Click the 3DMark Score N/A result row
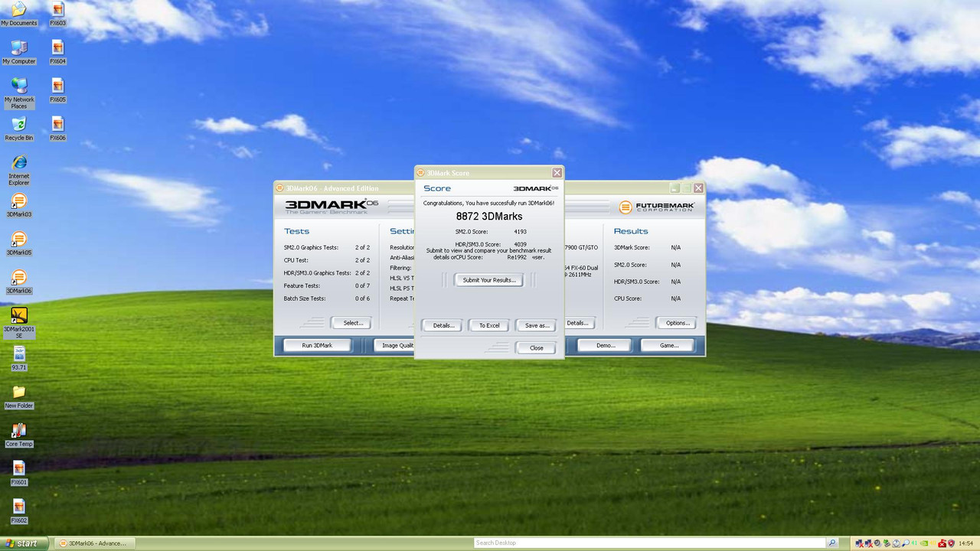980x551 pixels. 648,248
